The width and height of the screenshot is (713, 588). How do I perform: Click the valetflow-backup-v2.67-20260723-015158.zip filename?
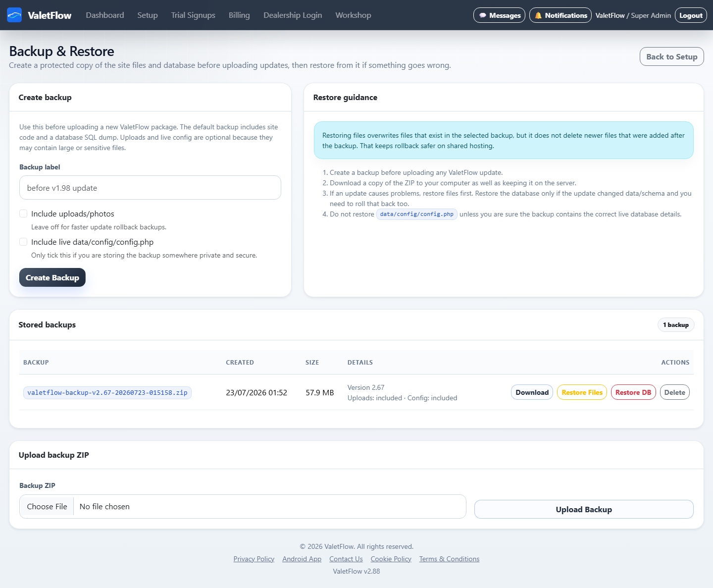(x=107, y=392)
